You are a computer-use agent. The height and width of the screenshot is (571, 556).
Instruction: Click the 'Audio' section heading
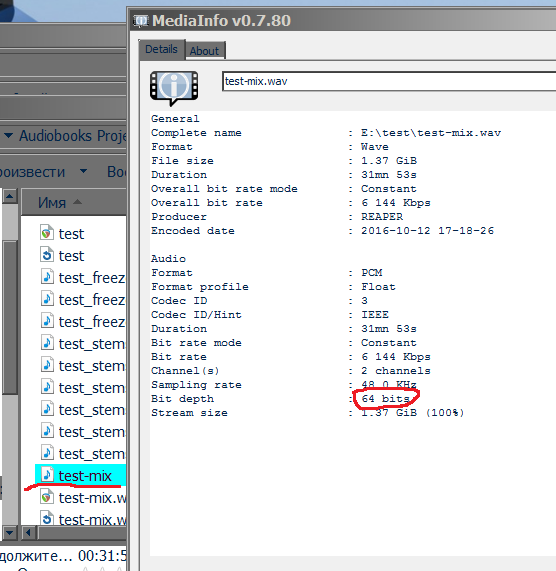[x=168, y=259]
